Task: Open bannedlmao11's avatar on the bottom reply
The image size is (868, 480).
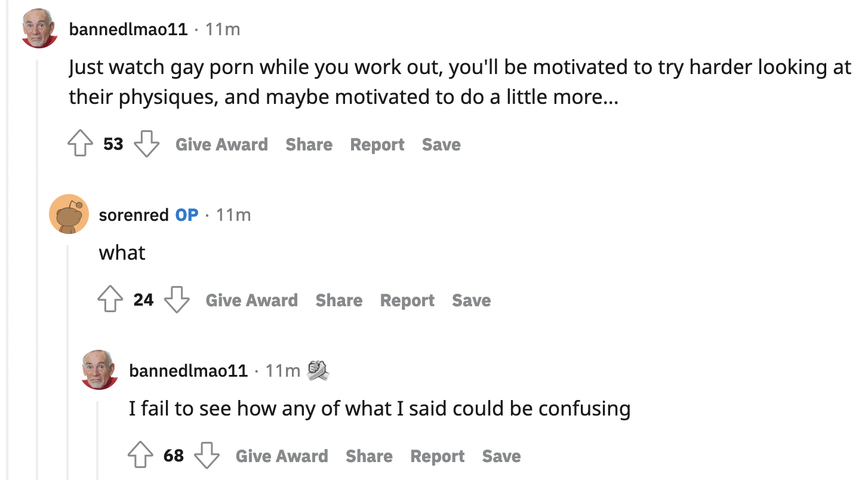Action: (99, 370)
